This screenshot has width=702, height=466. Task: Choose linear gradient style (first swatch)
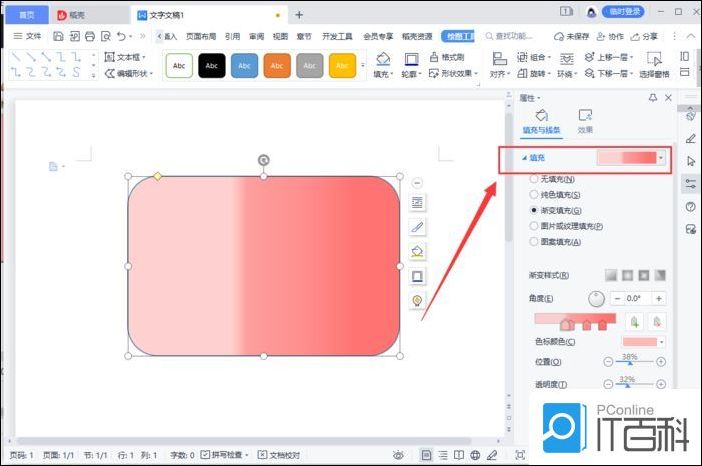[611, 275]
